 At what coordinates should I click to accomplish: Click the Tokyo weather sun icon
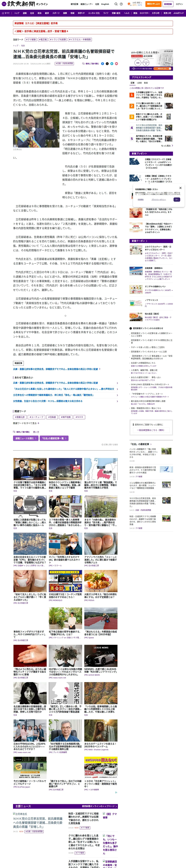[129, 4]
